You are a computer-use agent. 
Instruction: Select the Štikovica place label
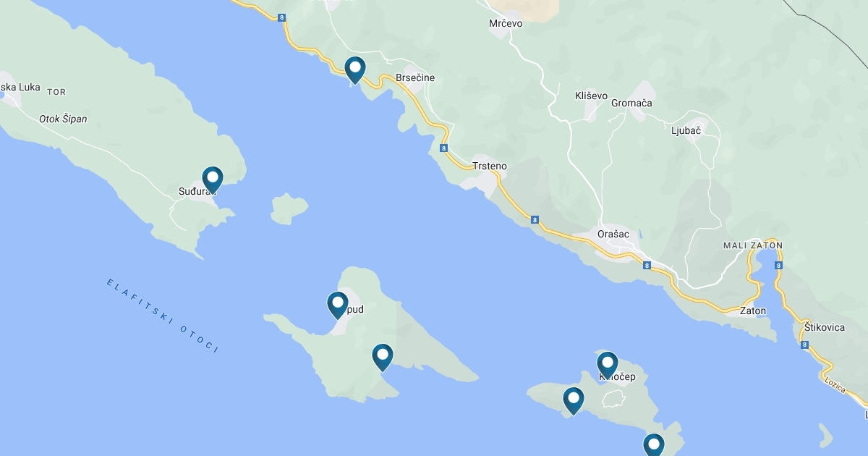pos(825,327)
